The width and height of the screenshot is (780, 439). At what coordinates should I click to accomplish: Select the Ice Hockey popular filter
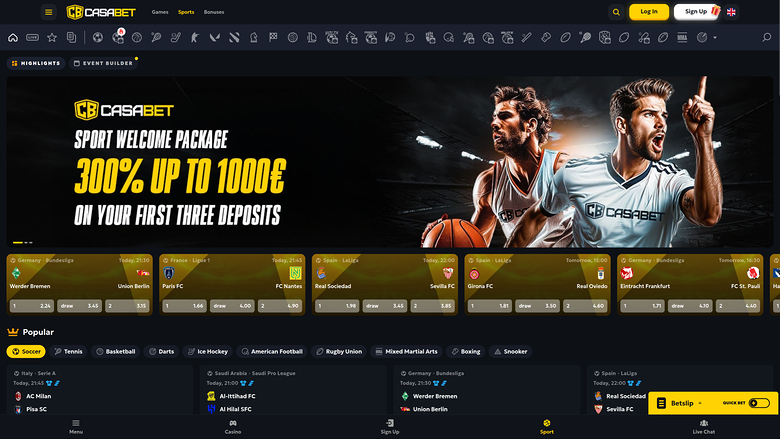coord(207,351)
